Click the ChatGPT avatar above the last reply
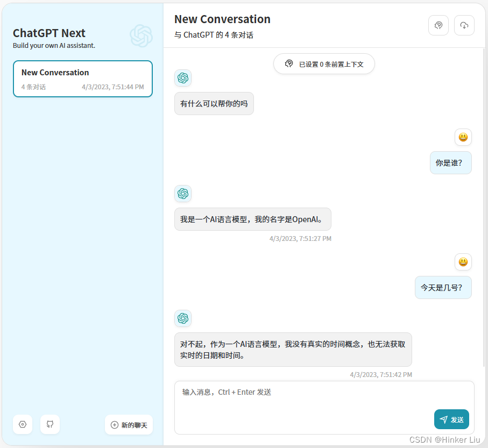 [183, 318]
